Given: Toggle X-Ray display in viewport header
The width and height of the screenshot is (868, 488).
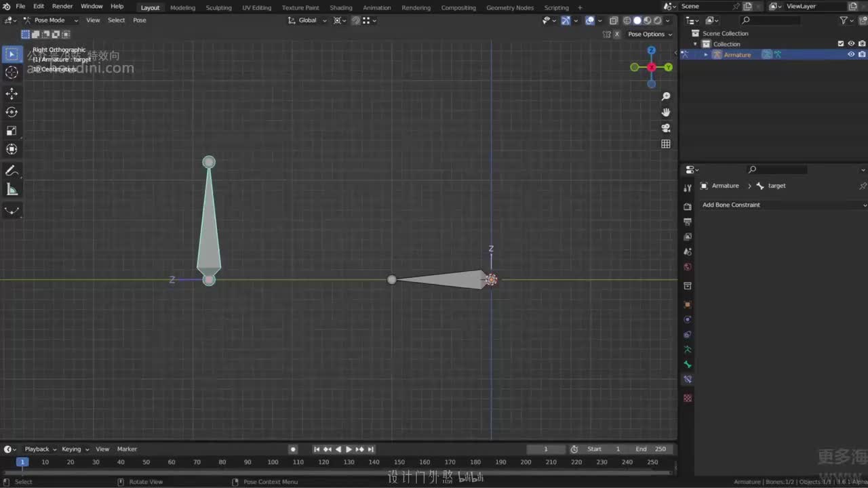Looking at the screenshot, I should (613, 20).
